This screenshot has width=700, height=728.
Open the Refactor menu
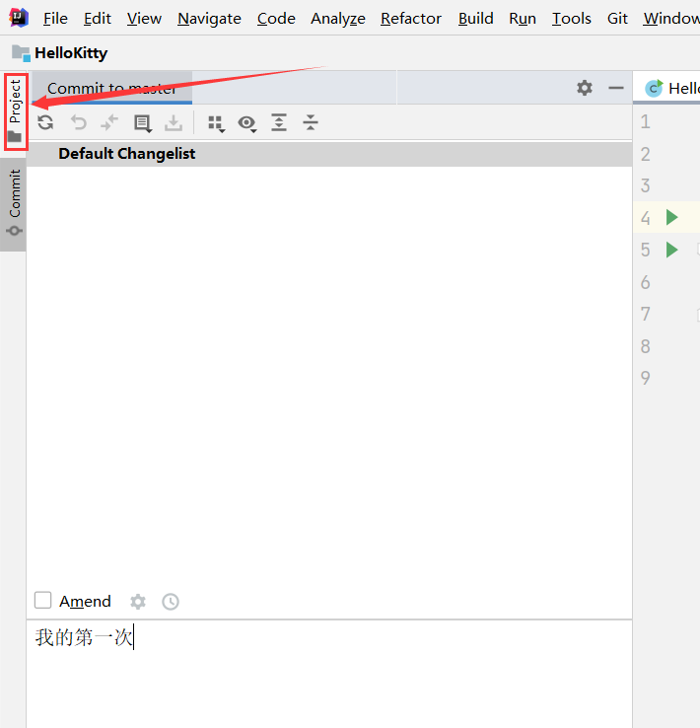(x=411, y=19)
